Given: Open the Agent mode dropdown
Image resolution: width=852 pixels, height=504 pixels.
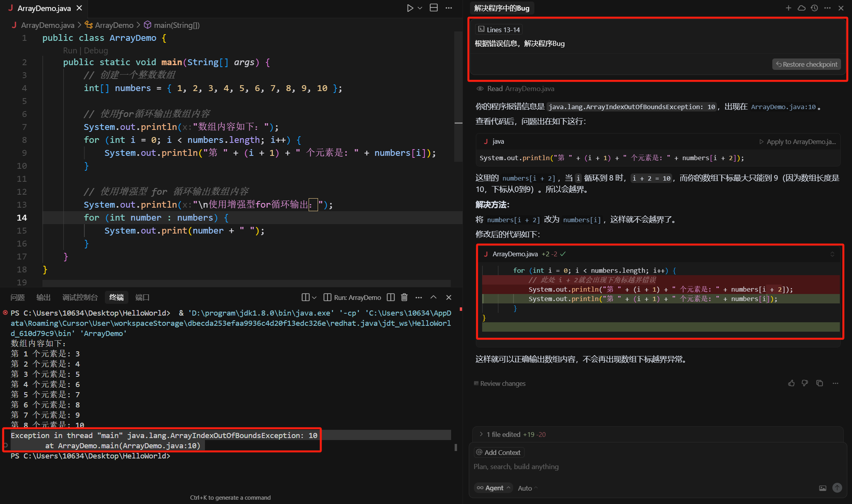Looking at the screenshot, I should tap(494, 488).
